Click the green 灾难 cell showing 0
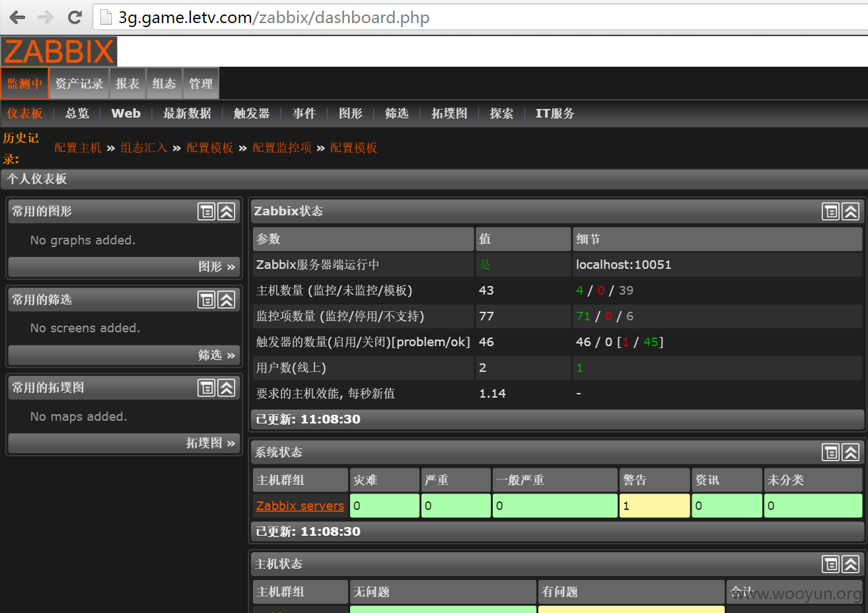The image size is (868, 613). [x=384, y=506]
